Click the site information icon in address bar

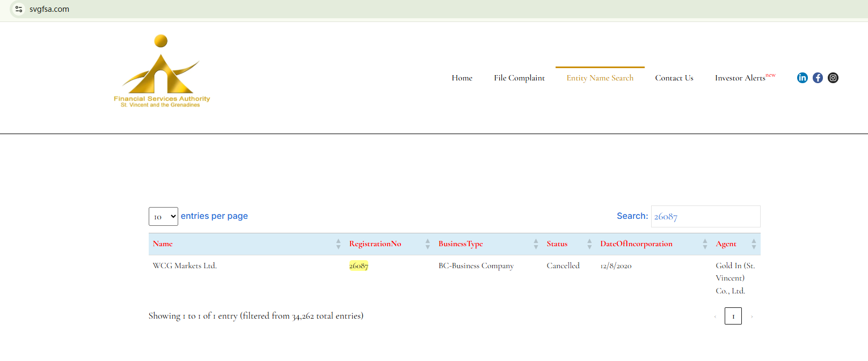click(x=19, y=9)
